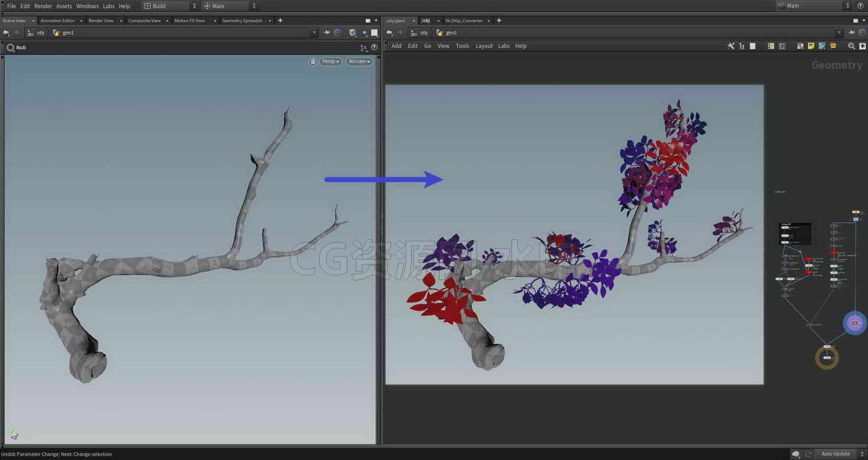
Task: Toggle the scene view pane link spiral icon
Action: [337, 32]
